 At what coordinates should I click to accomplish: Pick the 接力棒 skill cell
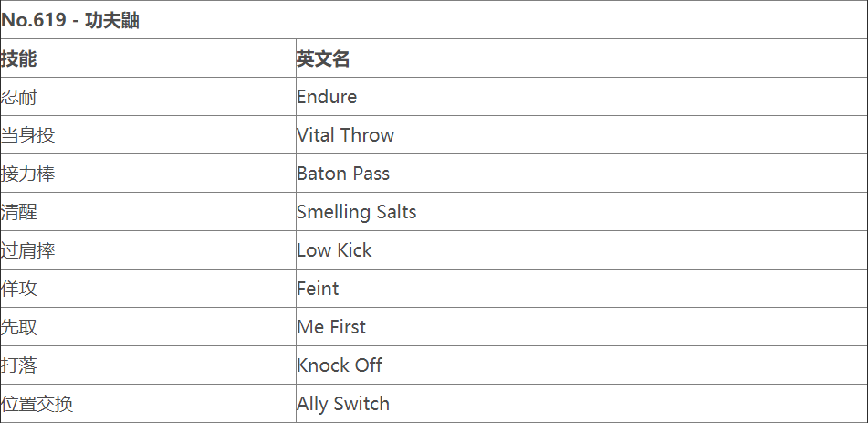point(28,174)
